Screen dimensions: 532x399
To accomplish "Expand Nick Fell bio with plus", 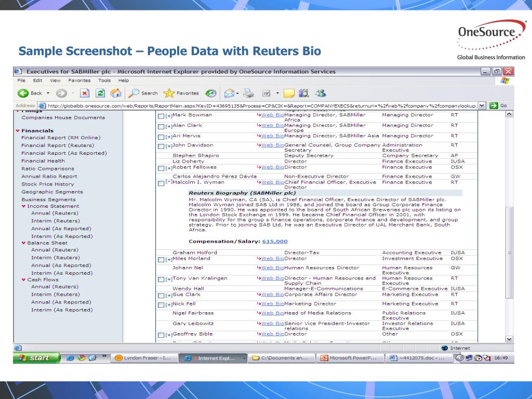I will [169, 305].
